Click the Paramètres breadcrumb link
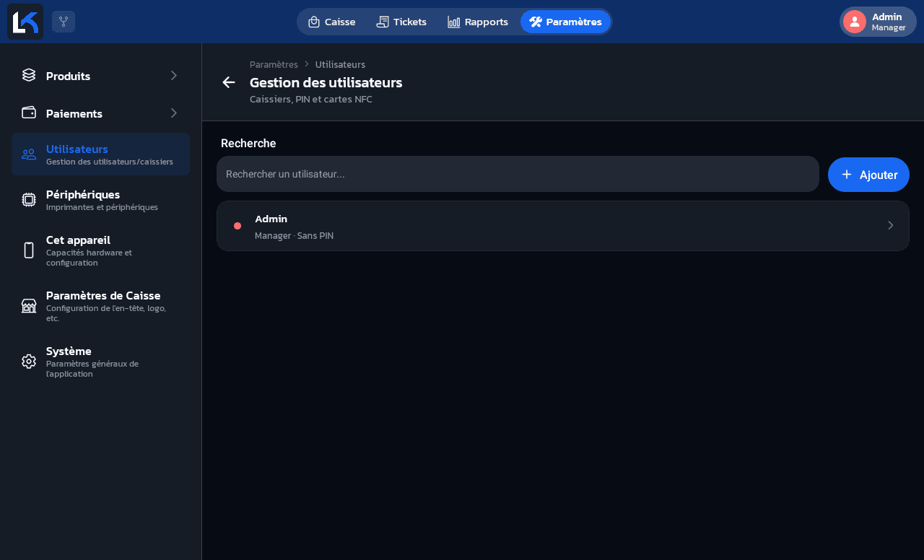The width and height of the screenshot is (924, 560). (x=274, y=64)
